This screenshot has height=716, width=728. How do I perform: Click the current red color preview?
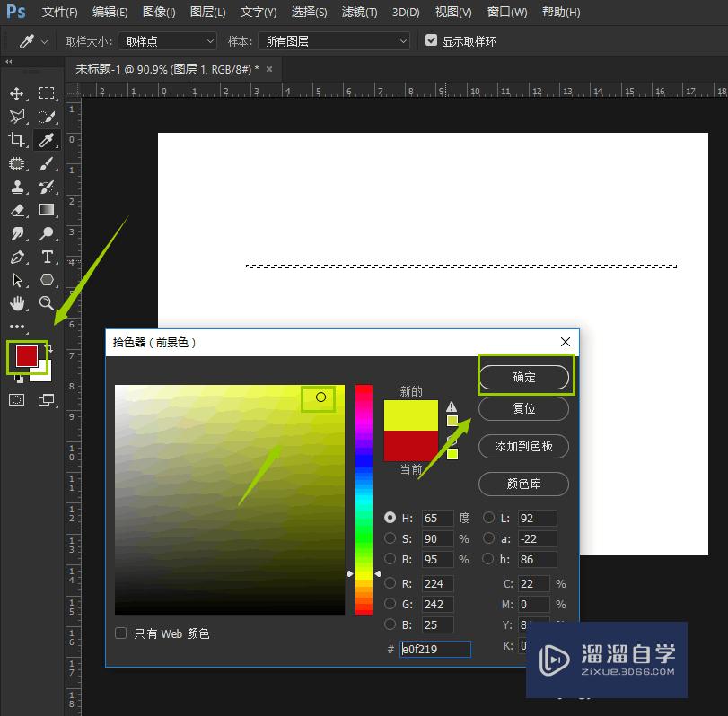pos(411,446)
